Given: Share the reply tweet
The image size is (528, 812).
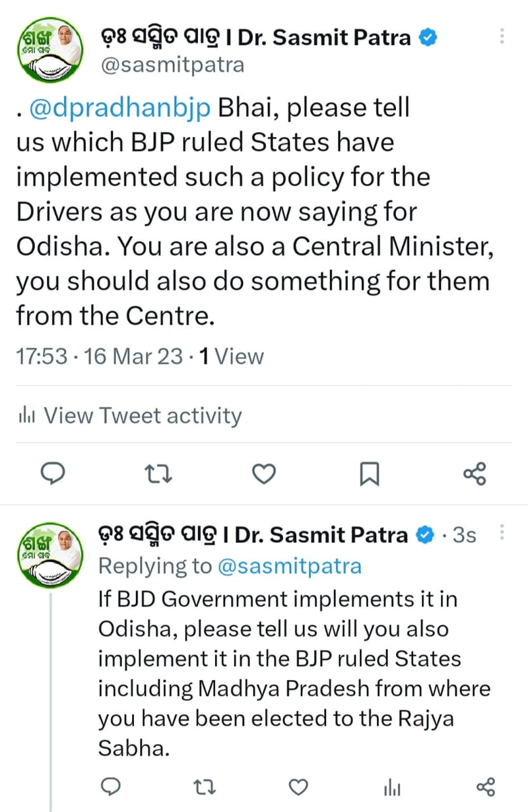Looking at the screenshot, I should tap(486, 786).
